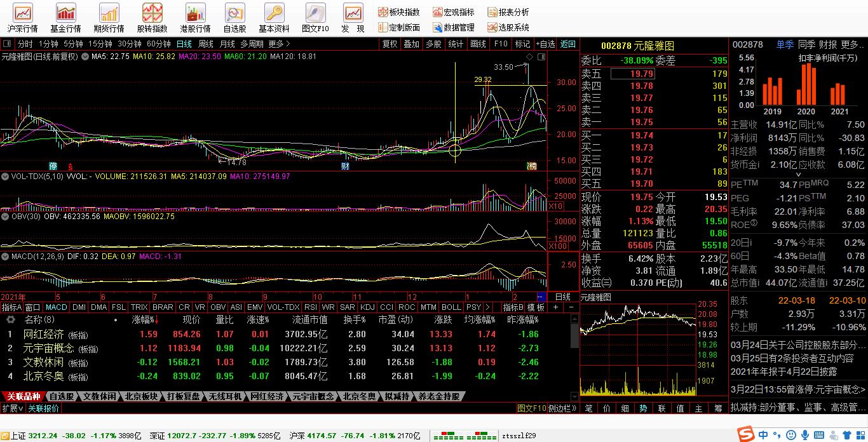
Task: Click the +自选 add to watchlist button
Action: (x=545, y=44)
